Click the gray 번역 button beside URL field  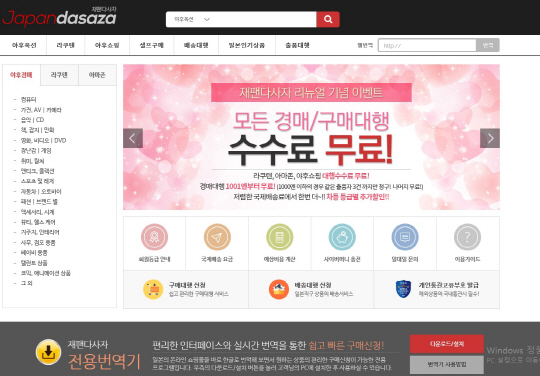pyautogui.click(x=488, y=45)
